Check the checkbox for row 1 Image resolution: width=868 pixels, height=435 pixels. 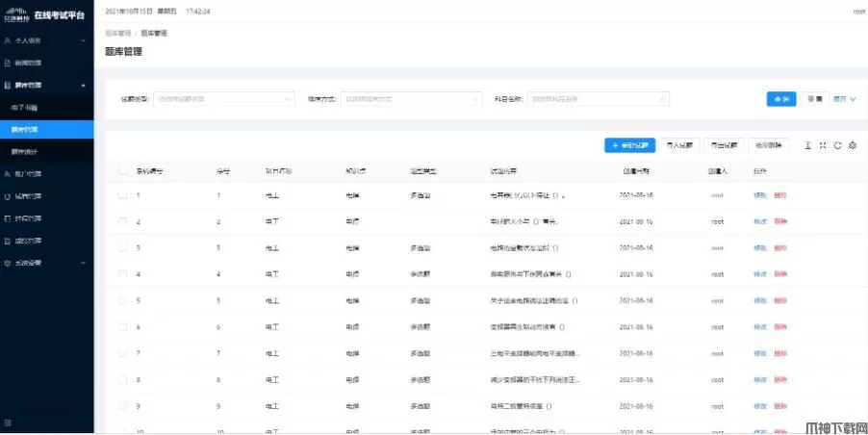[122, 195]
